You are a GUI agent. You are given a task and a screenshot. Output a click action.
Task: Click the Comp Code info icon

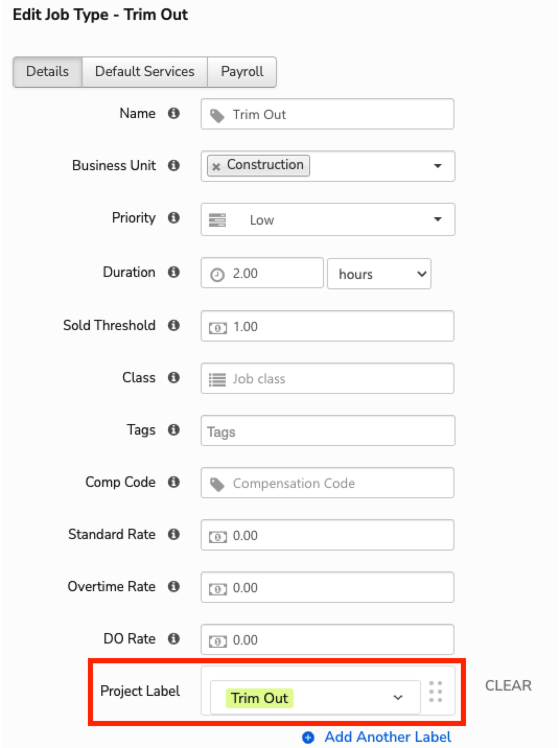point(174,482)
